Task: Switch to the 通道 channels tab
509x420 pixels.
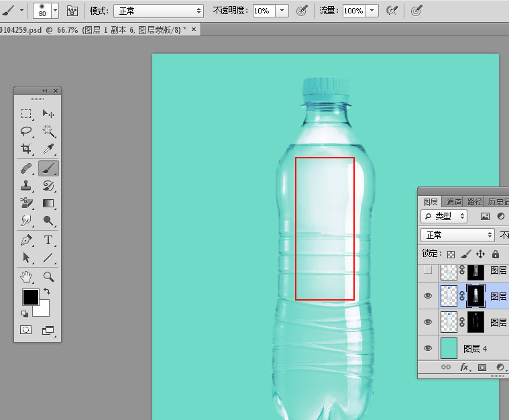Action: [454, 201]
